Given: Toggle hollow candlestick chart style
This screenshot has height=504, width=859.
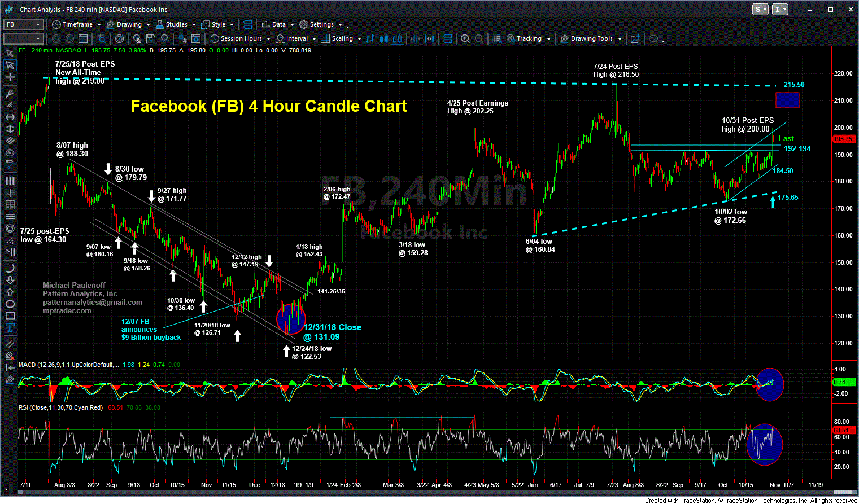Looking at the screenshot, I should pyautogui.click(x=398, y=38).
